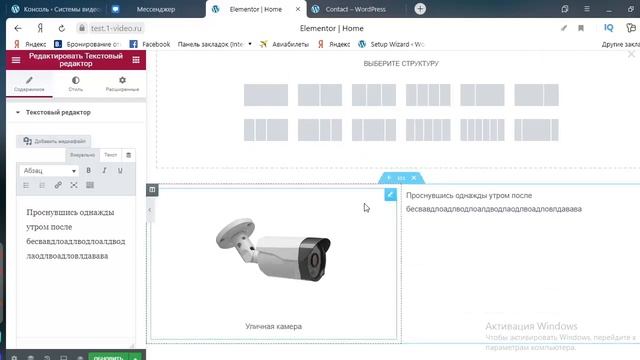Select the wide-left narrow-right structure
This screenshot has height=360, width=640.
536,95
